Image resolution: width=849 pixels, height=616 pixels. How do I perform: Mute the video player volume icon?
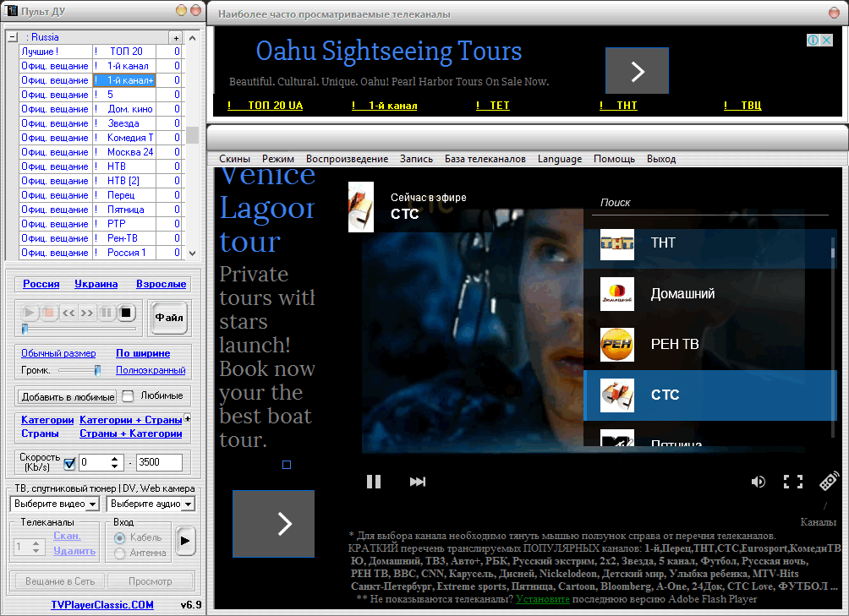[758, 482]
